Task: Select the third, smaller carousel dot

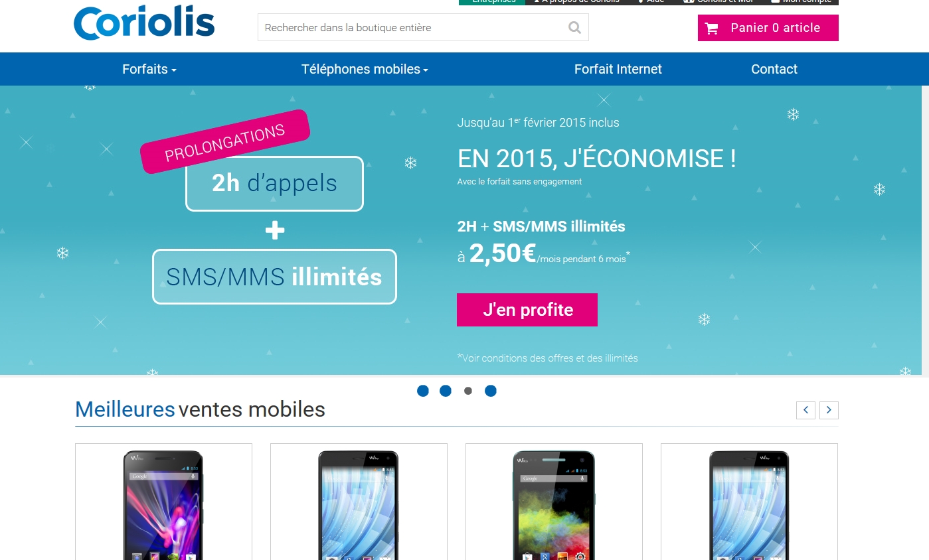Action: tap(468, 391)
